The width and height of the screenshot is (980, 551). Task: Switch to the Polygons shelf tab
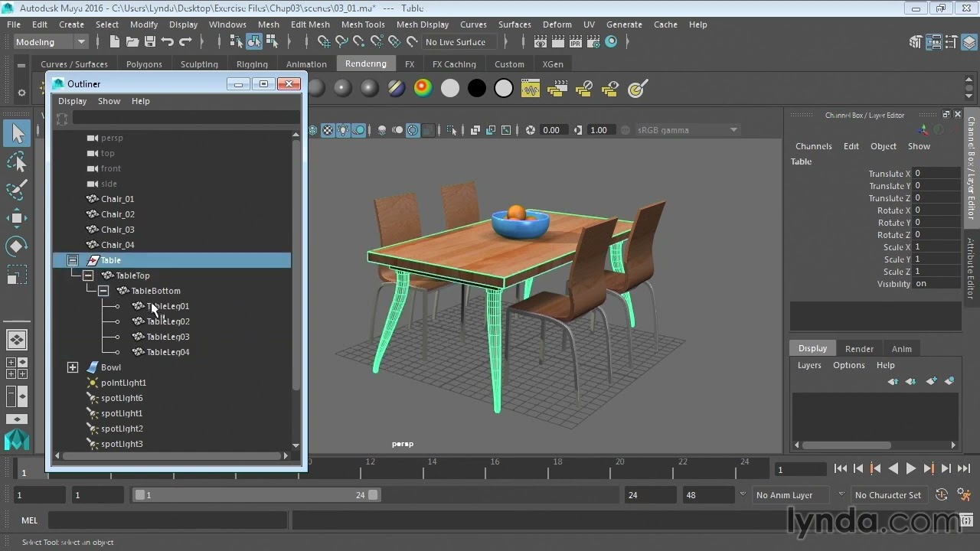[x=144, y=64]
